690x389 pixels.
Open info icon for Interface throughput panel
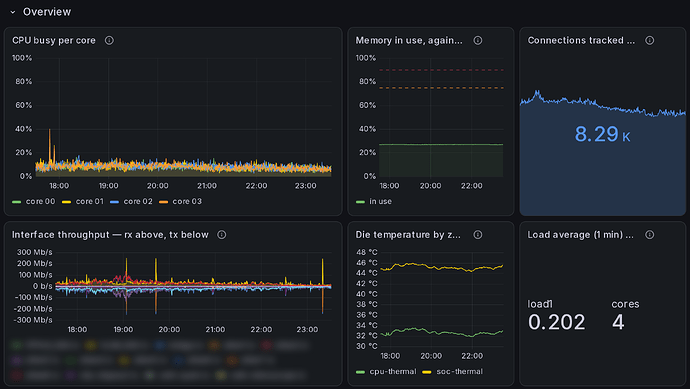222,235
